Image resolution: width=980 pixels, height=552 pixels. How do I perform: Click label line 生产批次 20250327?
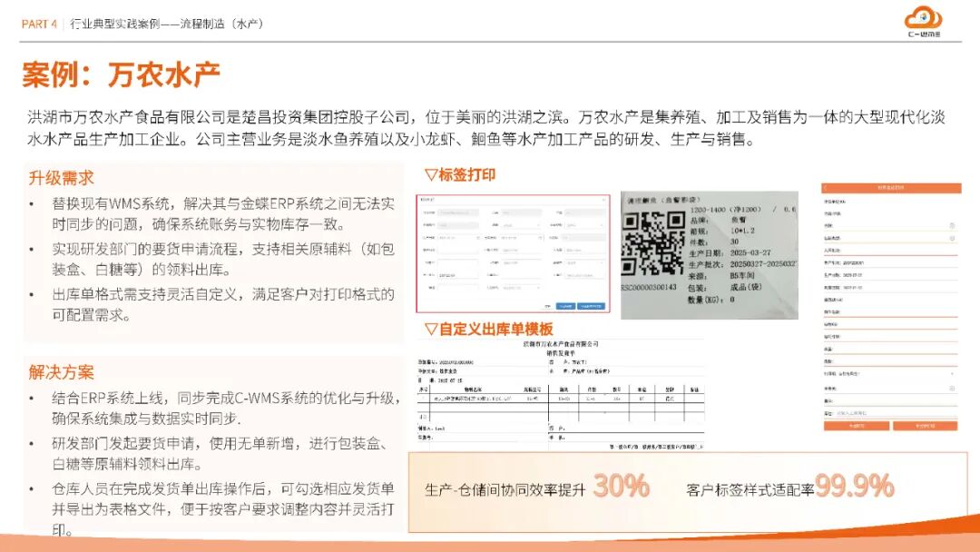[742, 264]
